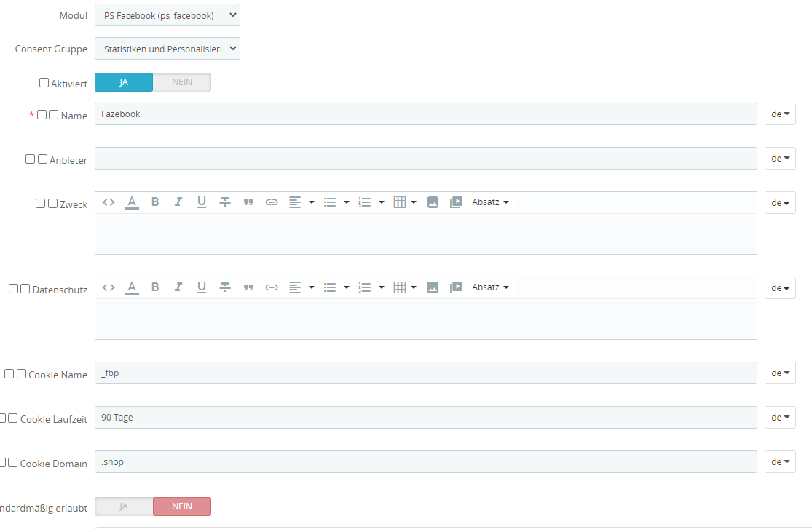This screenshot has width=812, height=529.
Task: Open source code view in Zweck editor
Action: 109,202
